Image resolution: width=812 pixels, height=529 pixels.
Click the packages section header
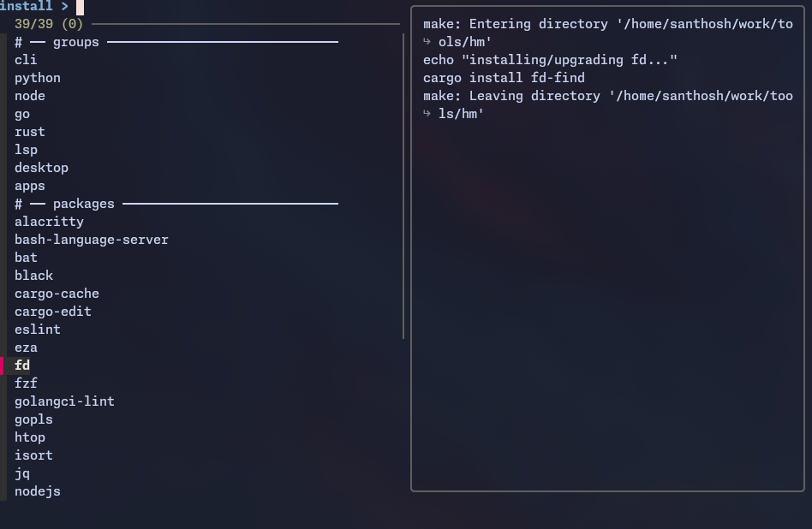(x=83, y=204)
